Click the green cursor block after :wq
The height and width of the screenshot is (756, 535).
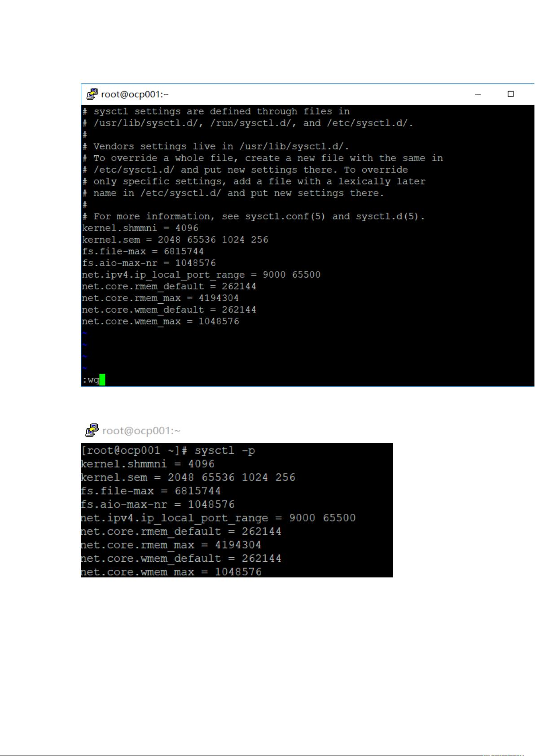pyautogui.click(x=102, y=380)
